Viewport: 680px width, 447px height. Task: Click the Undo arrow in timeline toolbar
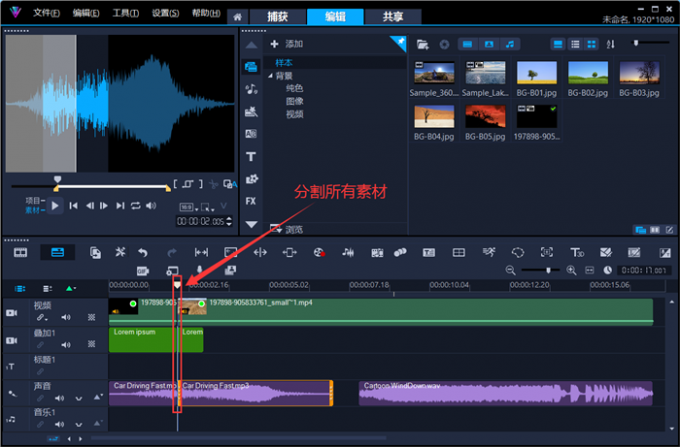(143, 253)
